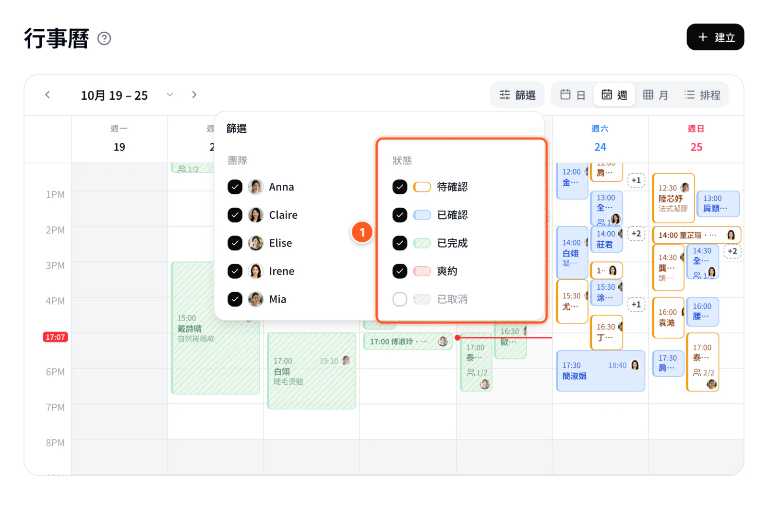This screenshot has width=768, height=532.
Task: Enable the 已取消 status checkbox
Action: (400, 299)
